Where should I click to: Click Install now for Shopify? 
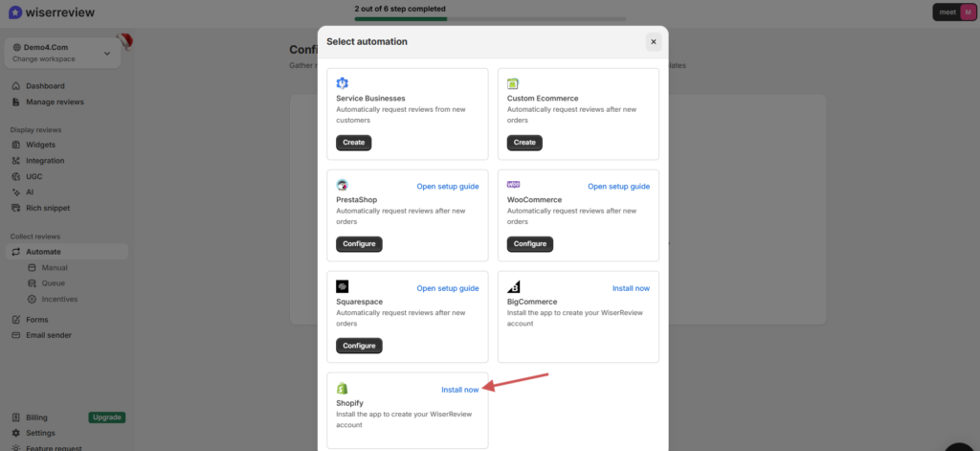(x=459, y=390)
